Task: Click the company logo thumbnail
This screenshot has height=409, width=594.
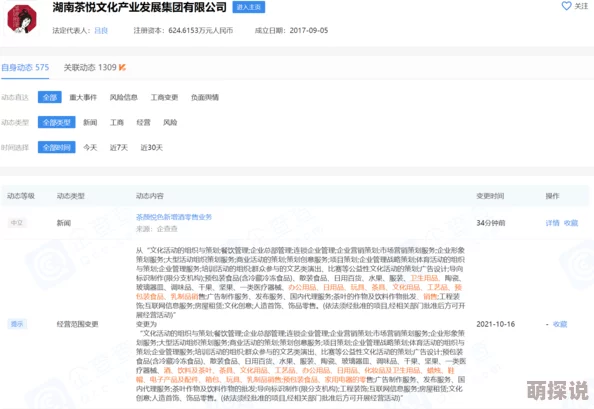Action: [x=22, y=19]
